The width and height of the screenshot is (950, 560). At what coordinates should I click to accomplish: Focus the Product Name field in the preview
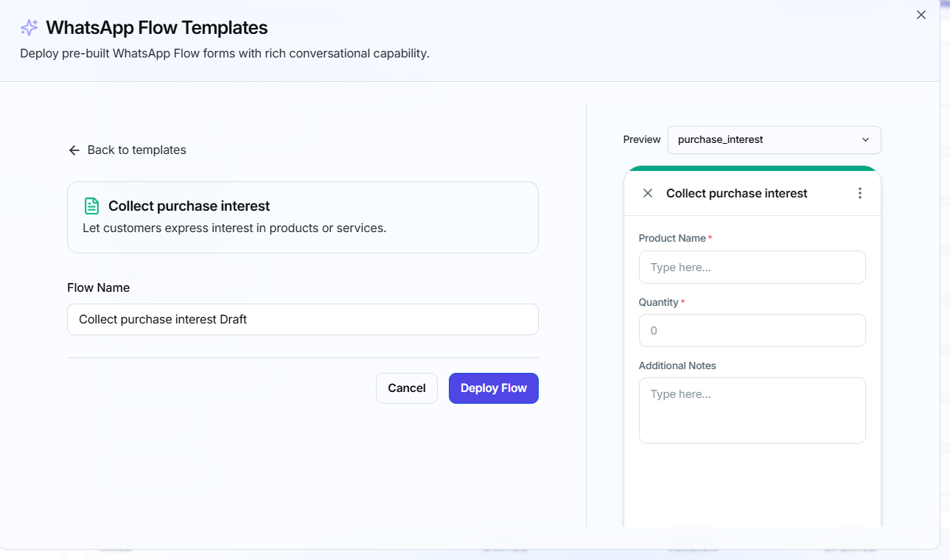752,267
